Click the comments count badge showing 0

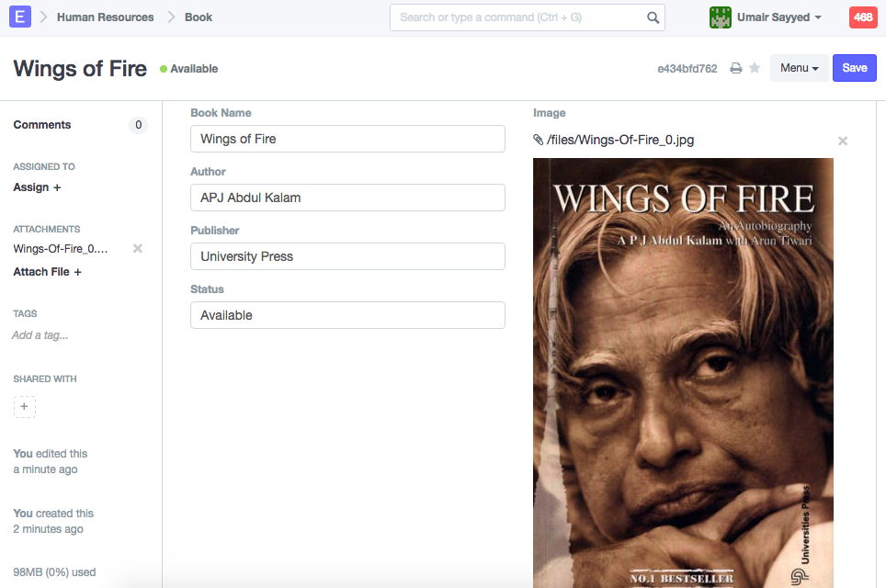click(139, 125)
